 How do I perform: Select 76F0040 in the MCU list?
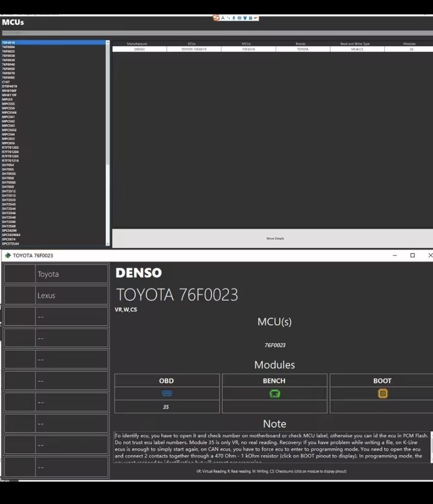(9, 65)
